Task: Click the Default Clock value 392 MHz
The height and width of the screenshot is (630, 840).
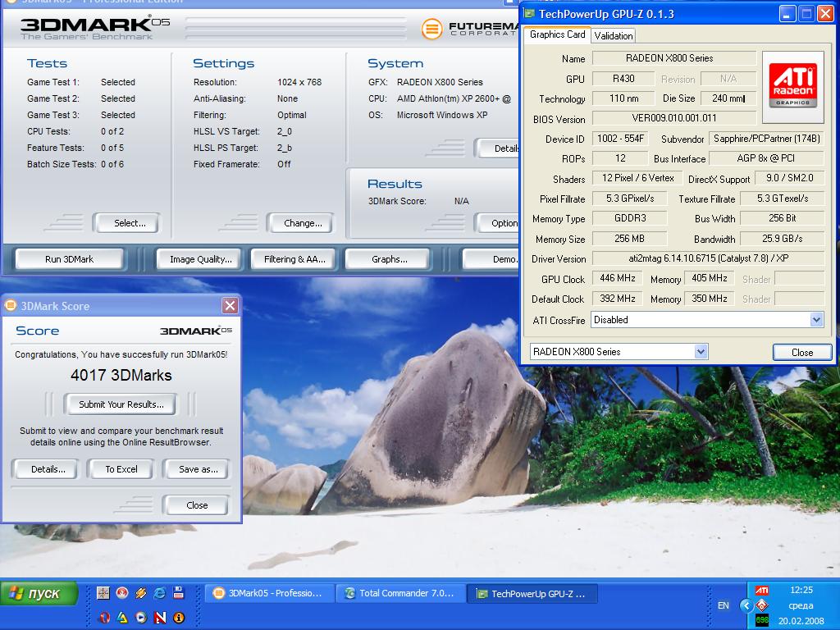Action: pyautogui.click(x=617, y=299)
